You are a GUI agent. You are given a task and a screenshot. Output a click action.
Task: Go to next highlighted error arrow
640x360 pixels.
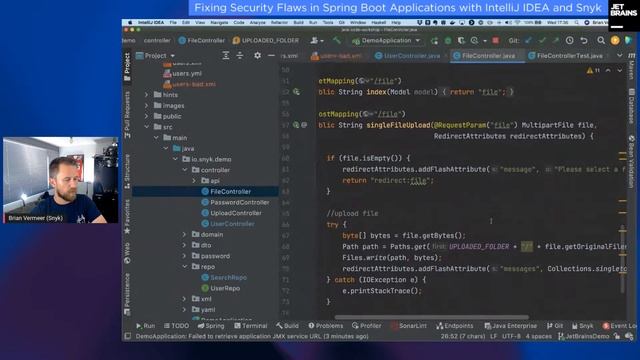pos(620,71)
